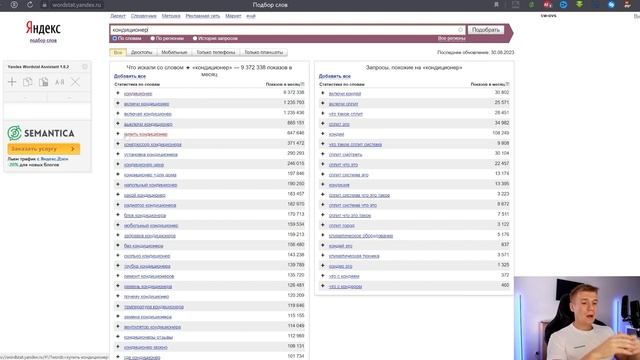The width and height of the screenshot is (640, 360).
Task: Select the "По словам" radio option
Action: (115, 38)
